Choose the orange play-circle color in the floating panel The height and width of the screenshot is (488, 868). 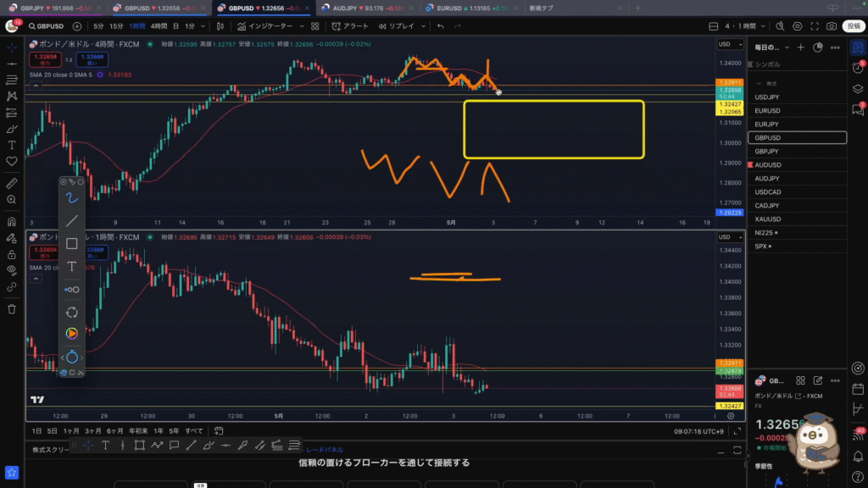[x=71, y=334]
